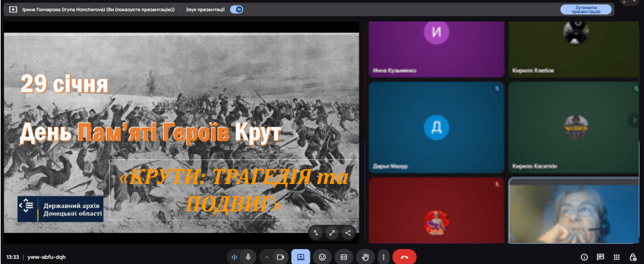Select Кирилл Хлебов participant tile

click(574, 49)
